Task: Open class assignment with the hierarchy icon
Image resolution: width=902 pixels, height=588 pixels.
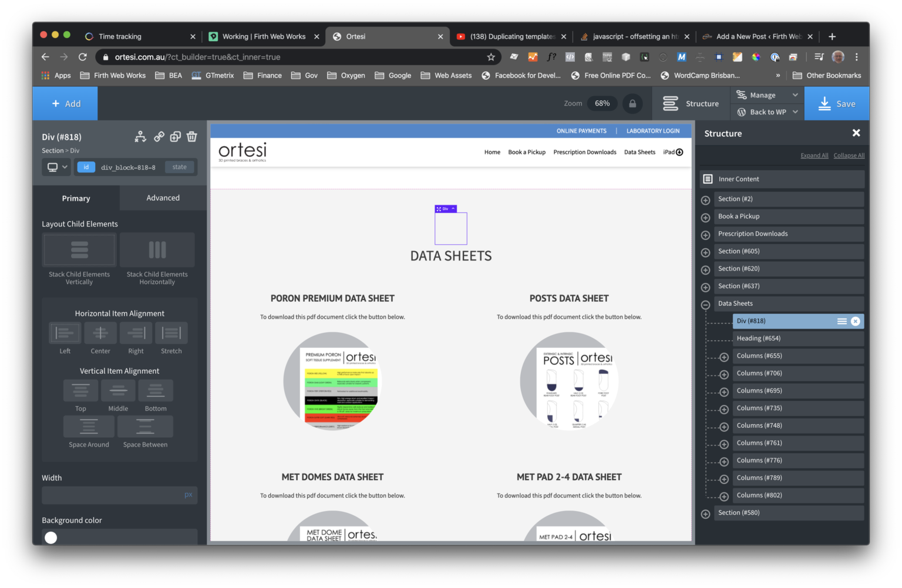Action: 140,136
